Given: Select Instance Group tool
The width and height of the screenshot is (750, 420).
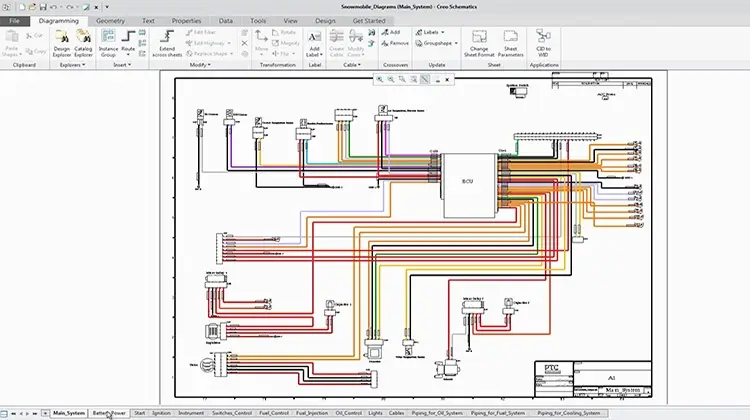Looking at the screenshot, I should pos(108,44).
